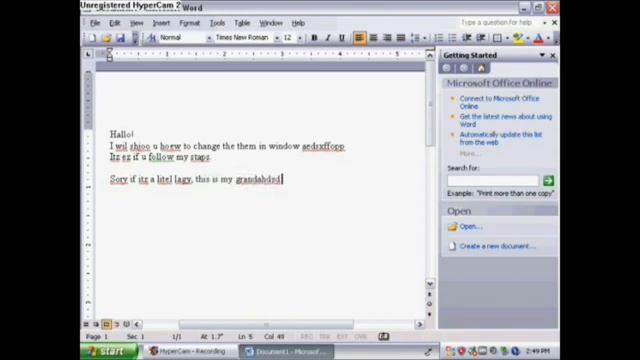Toggle the Numbering list button

coord(439,38)
